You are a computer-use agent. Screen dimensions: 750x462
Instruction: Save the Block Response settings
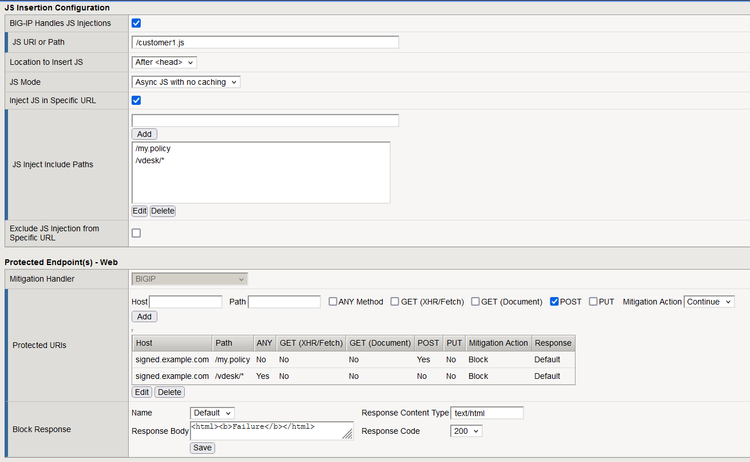(202, 448)
